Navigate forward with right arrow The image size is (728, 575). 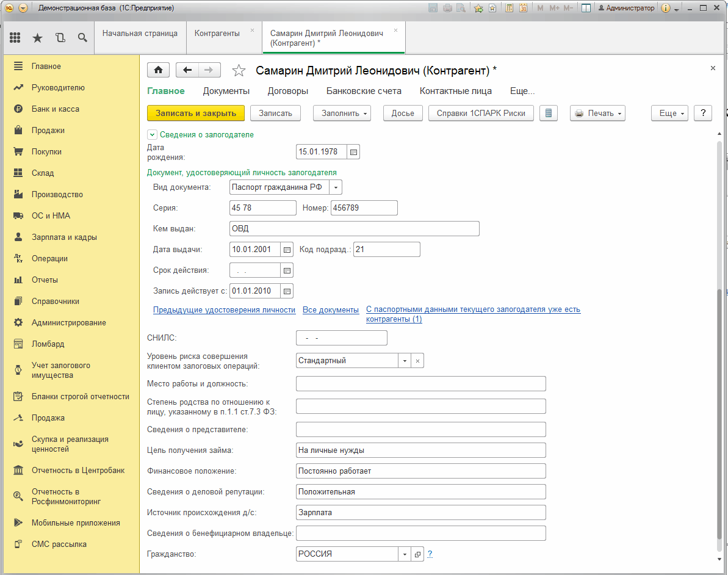(209, 70)
